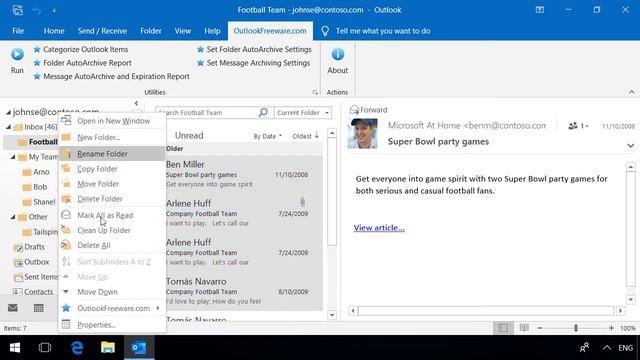Screen dimensions: 640x360
Task: Click Categorize Outlook Items utility
Action: (81, 49)
